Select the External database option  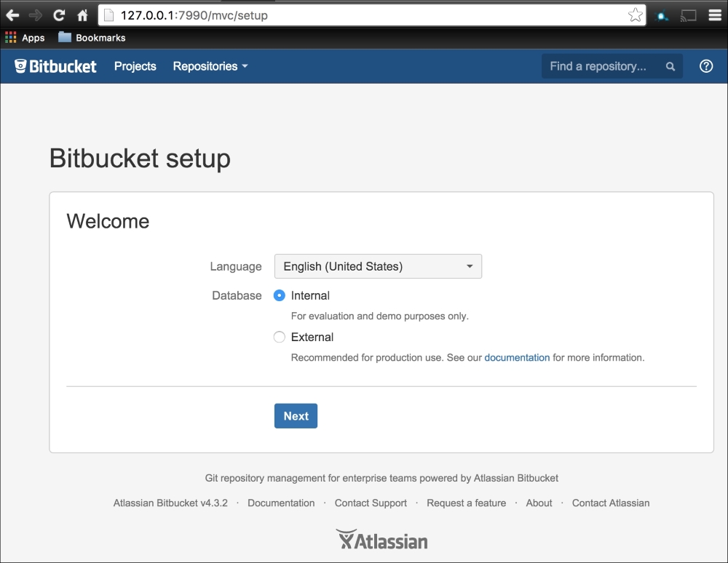click(x=280, y=337)
